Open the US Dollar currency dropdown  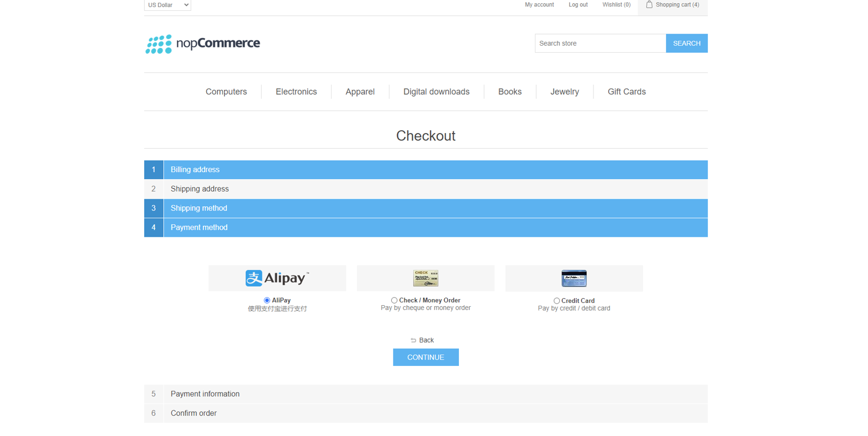168,5
